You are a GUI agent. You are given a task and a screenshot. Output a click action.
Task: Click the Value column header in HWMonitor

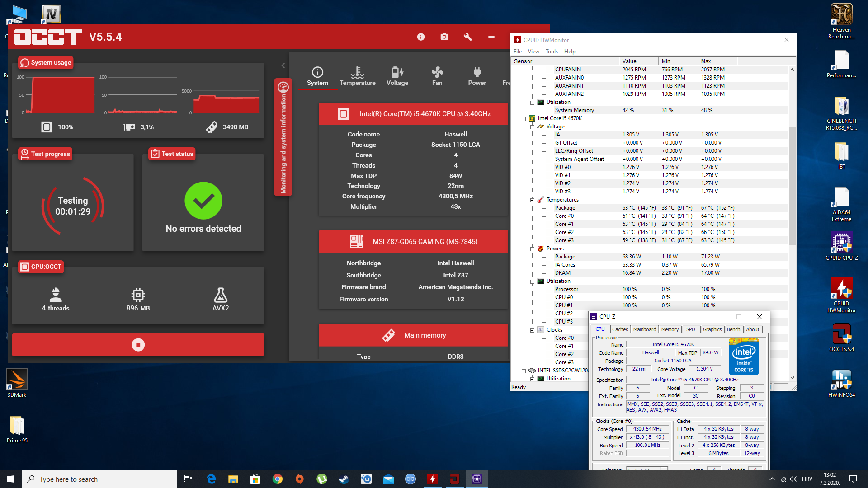(638, 61)
